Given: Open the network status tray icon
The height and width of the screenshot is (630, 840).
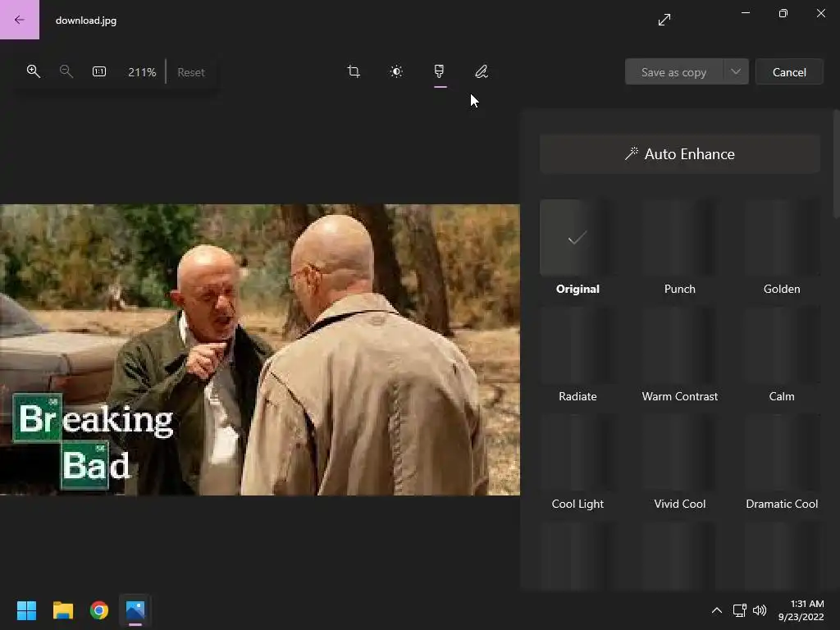Looking at the screenshot, I should point(740,610).
